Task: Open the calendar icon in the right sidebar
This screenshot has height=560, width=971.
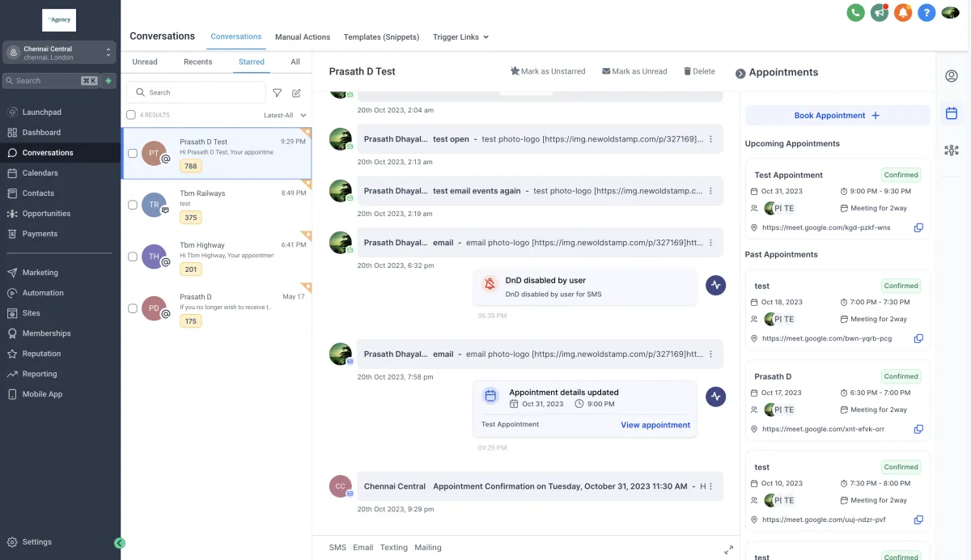Action: pyautogui.click(x=952, y=113)
